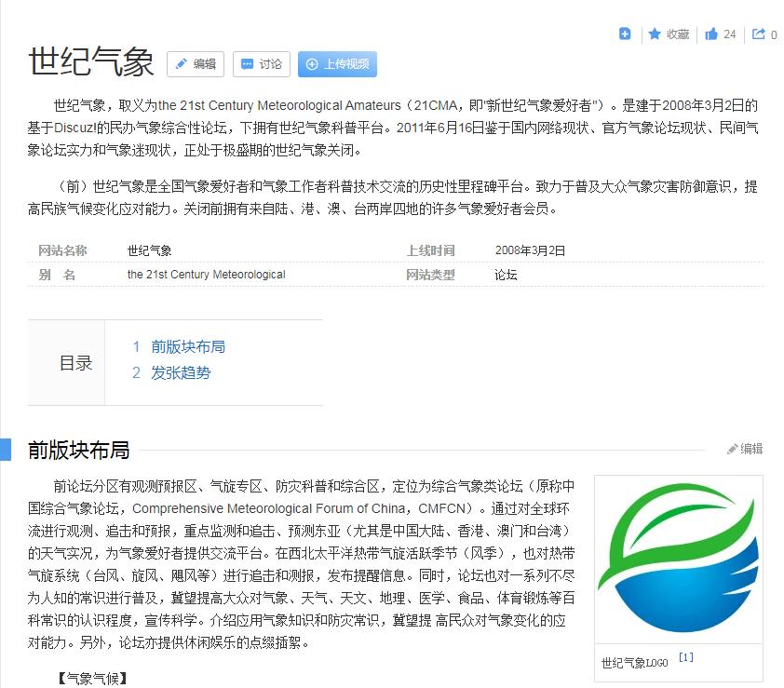Screen dimensions: 784x688
Task: Click the 编辑 button beside the title
Action: [x=196, y=64]
